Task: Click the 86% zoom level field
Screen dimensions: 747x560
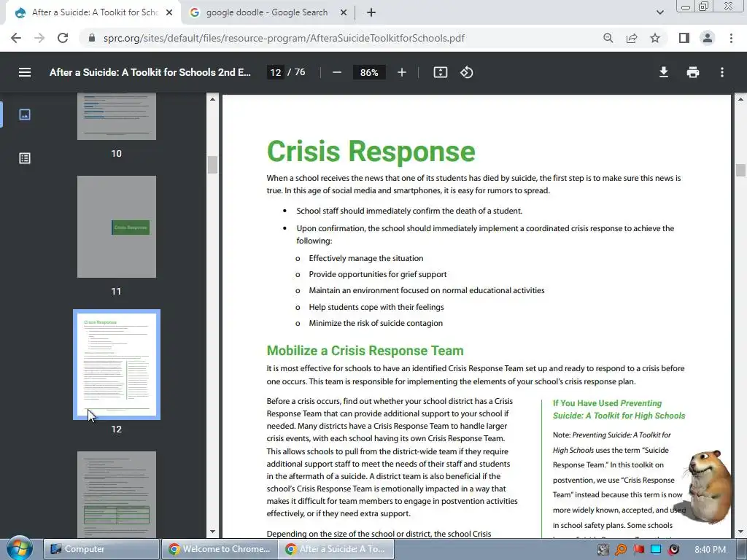Action: (369, 72)
